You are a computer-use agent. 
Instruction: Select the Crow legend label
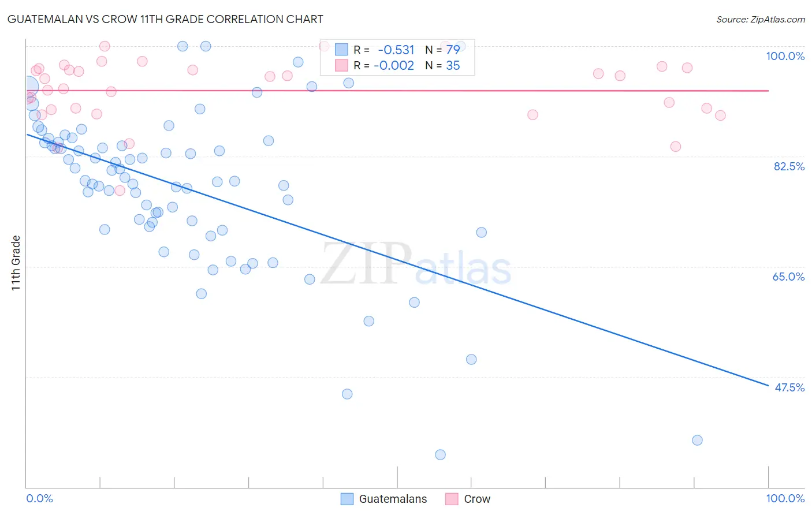point(477,499)
